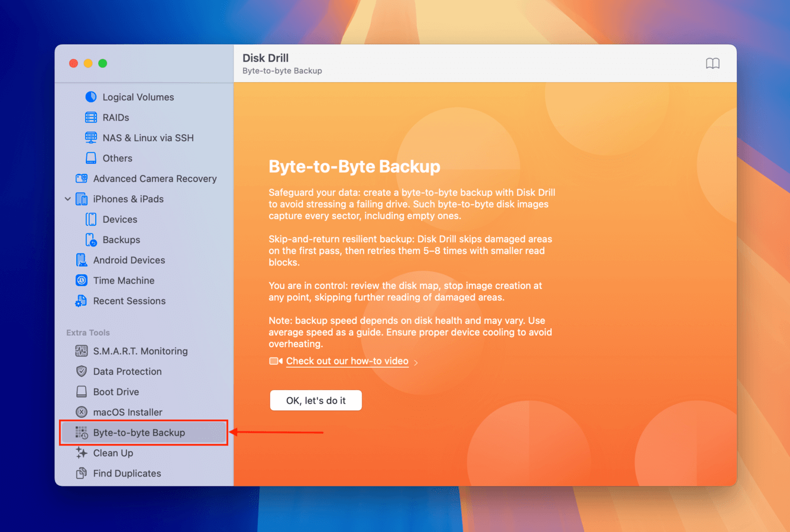Choose Devices under iPhones & iPads
This screenshot has width=790, height=532.
pos(120,219)
